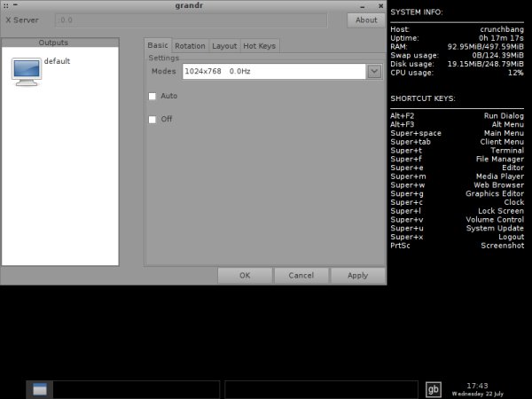Click the clock showing 17:43

coord(477,386)
